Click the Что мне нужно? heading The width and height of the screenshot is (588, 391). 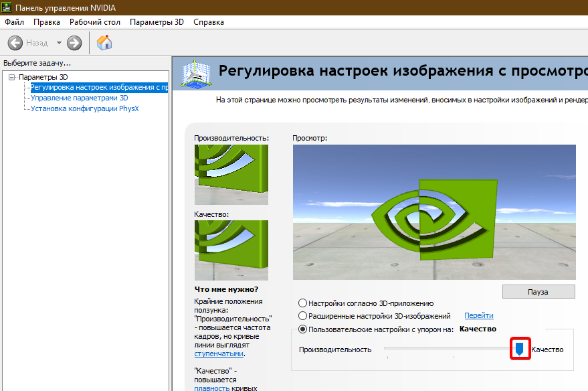click(x=227, y=289)
